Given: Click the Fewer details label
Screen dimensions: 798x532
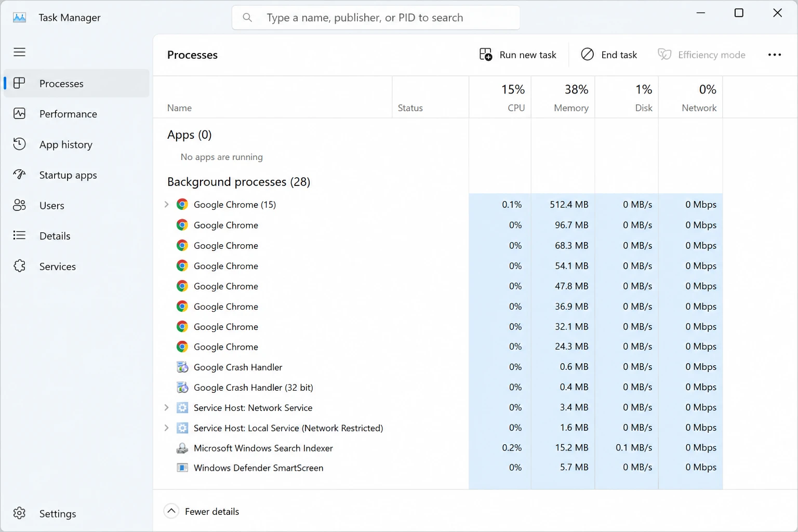Looking at the screenshot, I should coord(212,511).
